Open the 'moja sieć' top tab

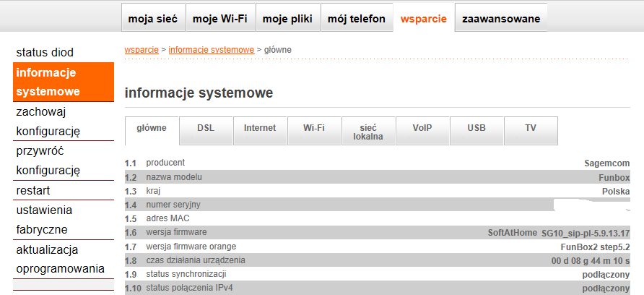coord(153,19)
